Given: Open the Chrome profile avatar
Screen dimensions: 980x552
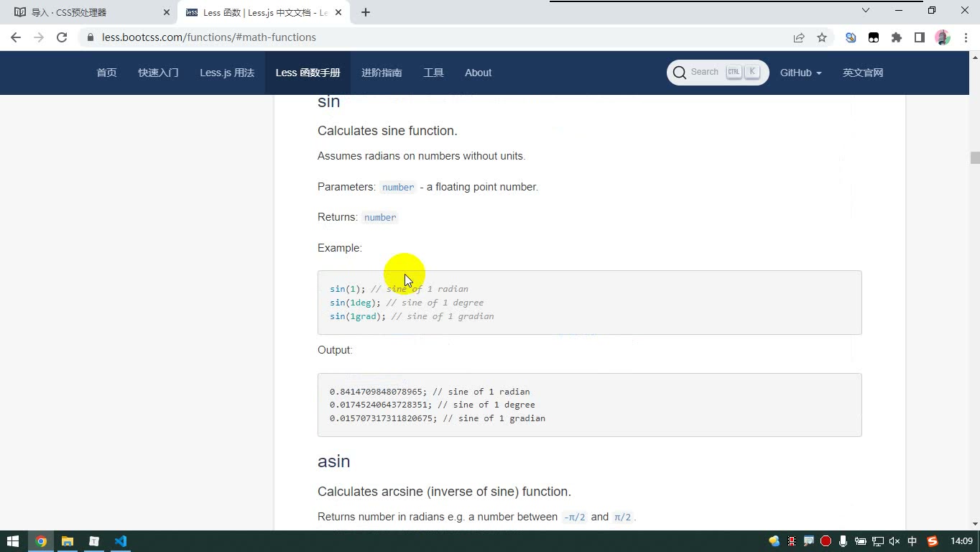Looking at the screenshot, I should click(943, 37).
